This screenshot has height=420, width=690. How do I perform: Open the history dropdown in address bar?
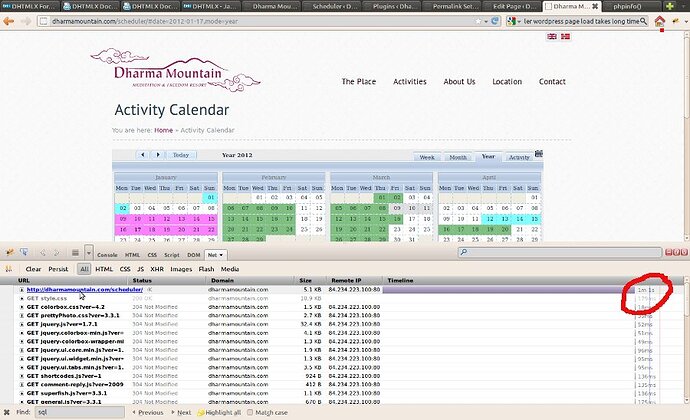coord(486,21)
